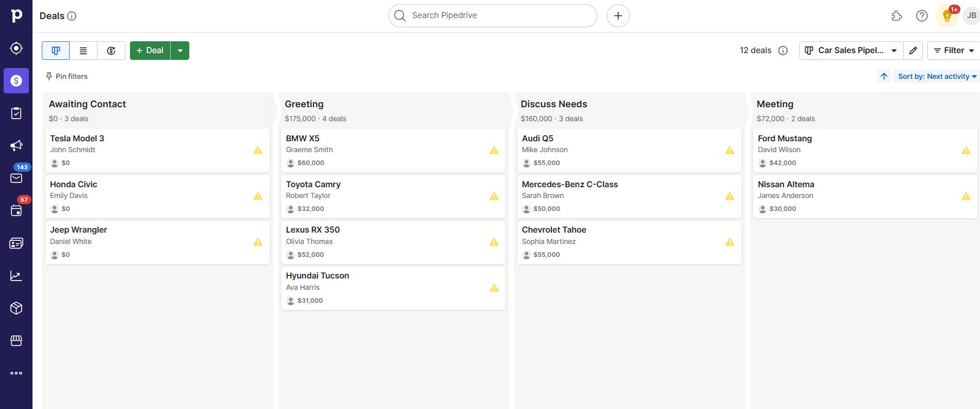Open the Filter dropdown
The width and height of the screenshot is (980, 409).
coord(954,51)
